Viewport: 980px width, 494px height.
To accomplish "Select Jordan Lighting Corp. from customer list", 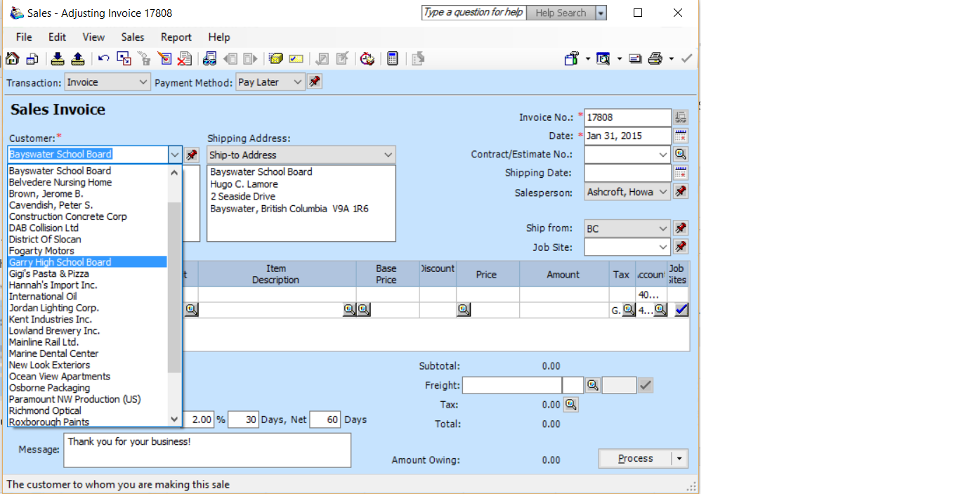I will (88, 308).
